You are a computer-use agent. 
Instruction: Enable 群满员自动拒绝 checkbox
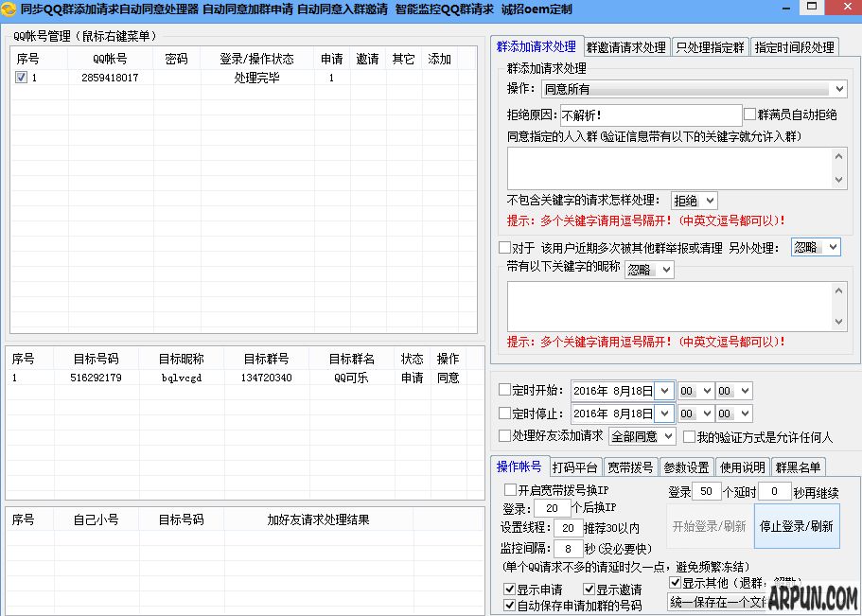pyautogui.click(x=749, y=114)
